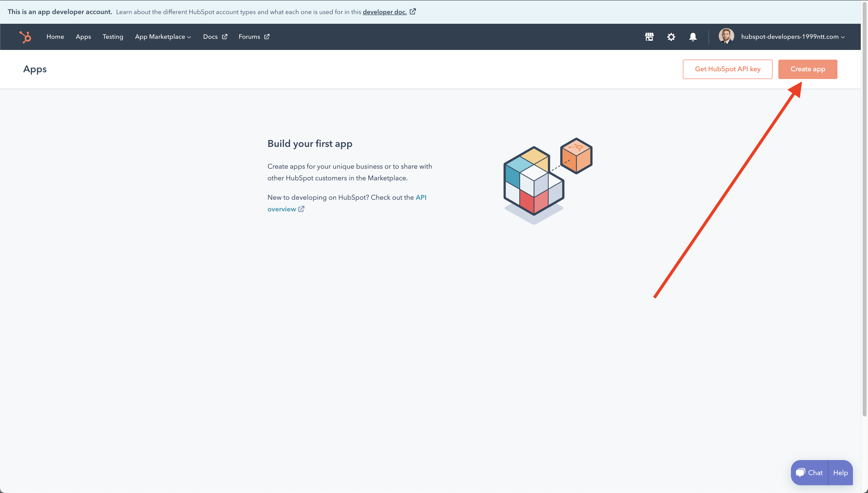868x493 pixels.
Task: Click the external link icon beside Docs
Action: point(224,37)
